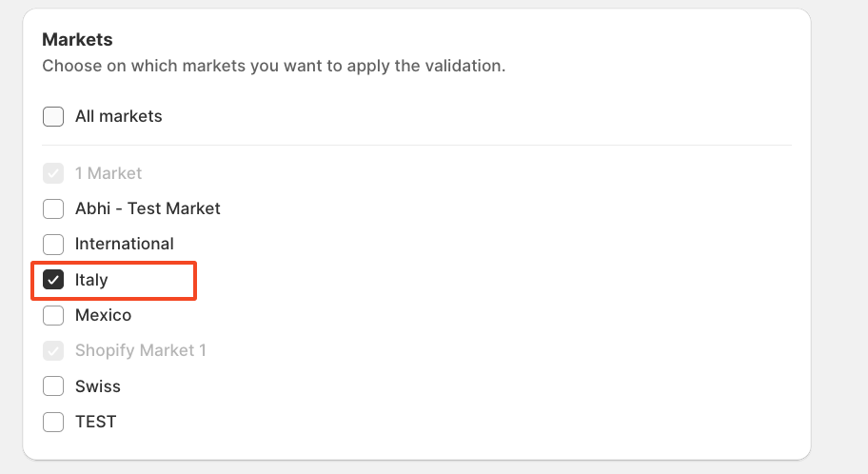Viewport: 868px width, 474px height.
Task: Click the disabled 1 Market checkbox
Action: (53, 173)
